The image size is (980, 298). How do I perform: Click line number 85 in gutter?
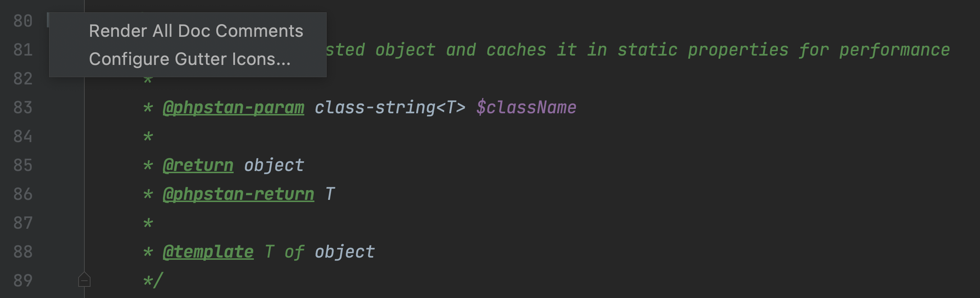coord(22,165)
